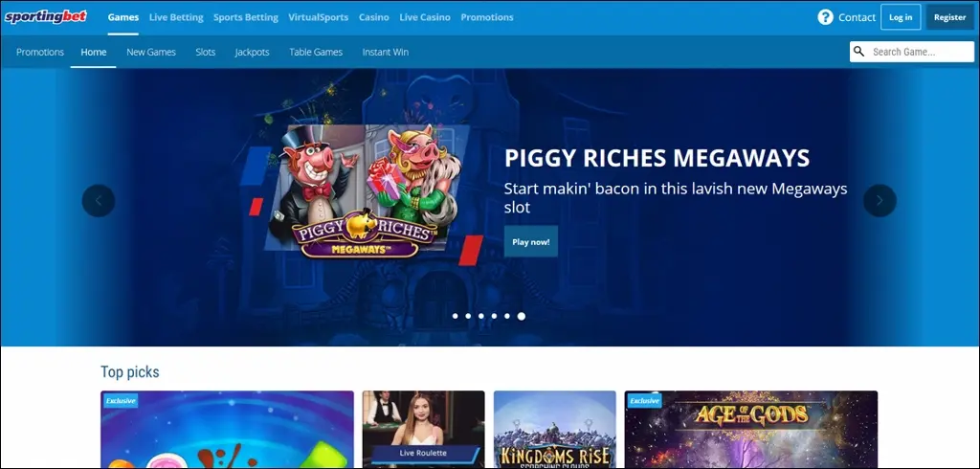The width and height of the screenshot is (980, 469).
Task: Click the Register button
Action: 950,17
